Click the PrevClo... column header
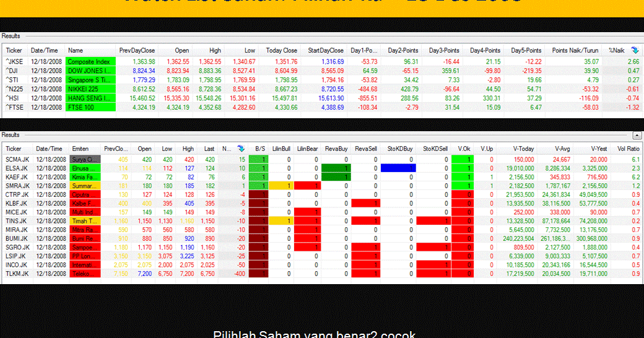This screenshot has height=338, width=644. point(116,149)
